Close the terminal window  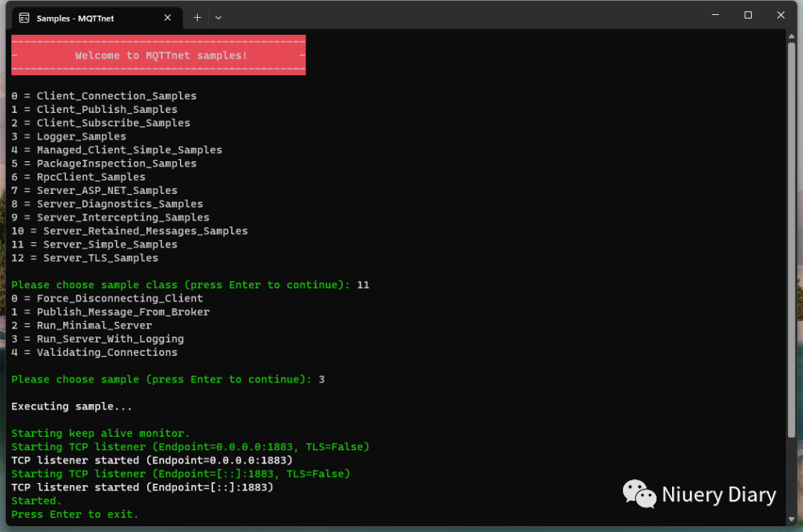[x=781, y=15]
